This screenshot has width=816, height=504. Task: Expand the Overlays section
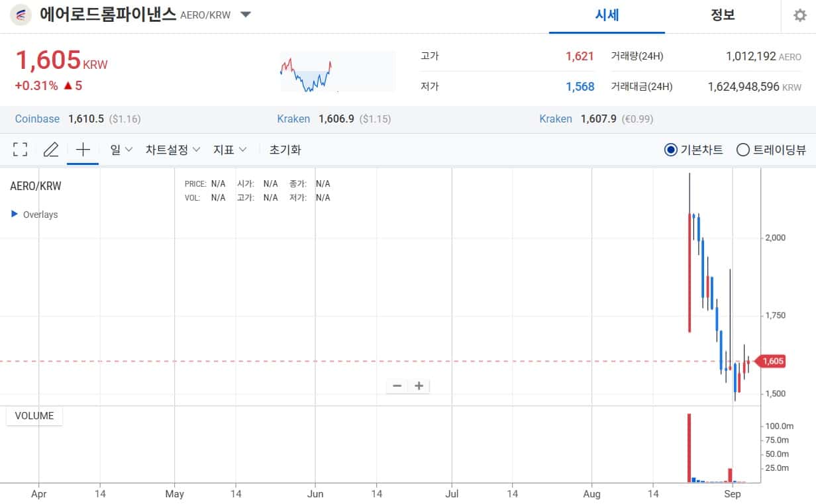pos(34,215)
